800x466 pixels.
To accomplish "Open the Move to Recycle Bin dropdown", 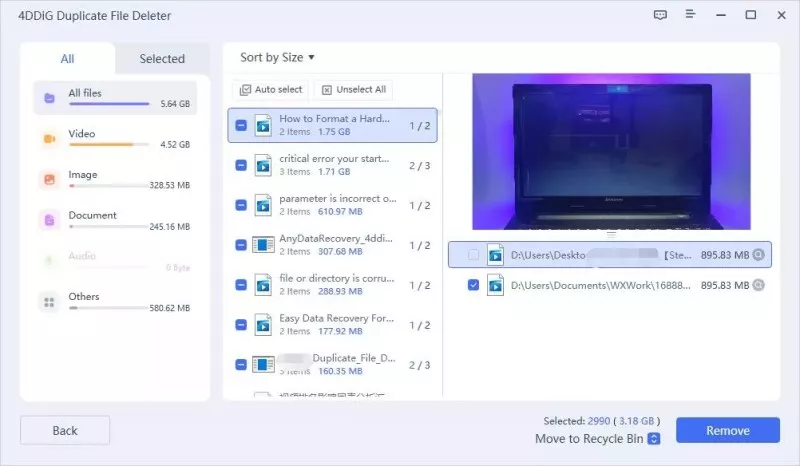I will pos(654,438).
